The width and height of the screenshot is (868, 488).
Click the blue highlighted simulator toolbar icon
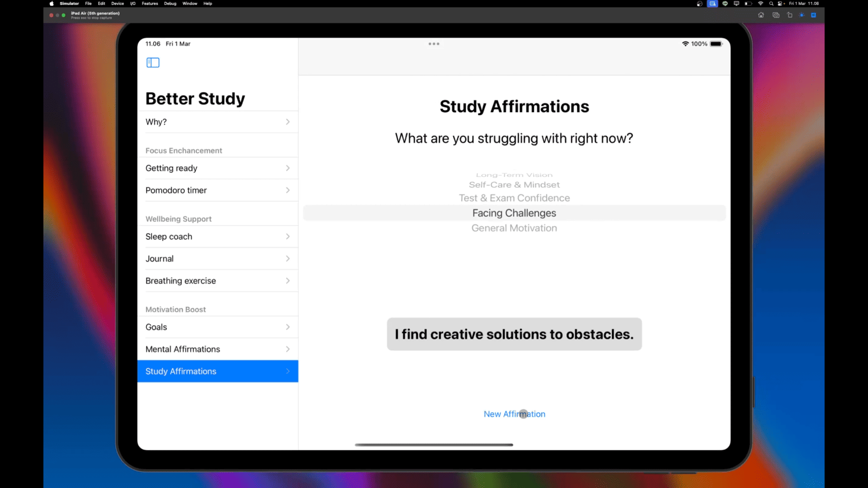pyautogui.click(x=813, y=15)
